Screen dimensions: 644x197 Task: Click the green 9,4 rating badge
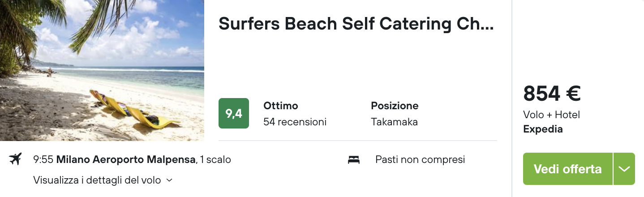click(234, 113)
